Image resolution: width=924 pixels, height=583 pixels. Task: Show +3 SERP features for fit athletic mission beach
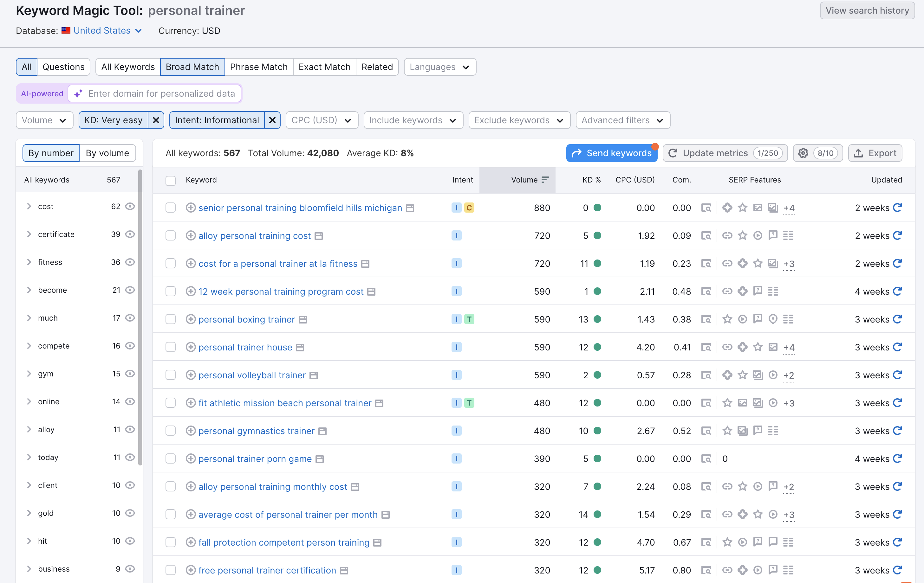point(789,403)
